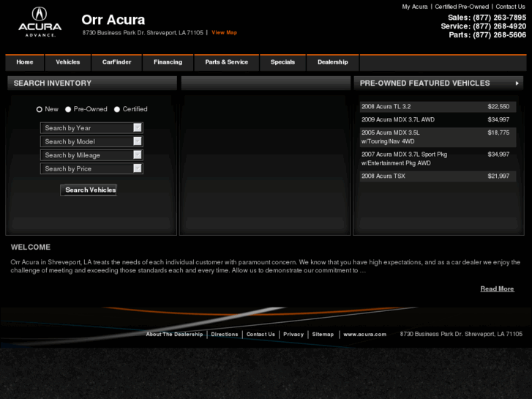Select the New radio button
Image resolution: width=532 pixels, height=399 pixels.
(40, 109)
